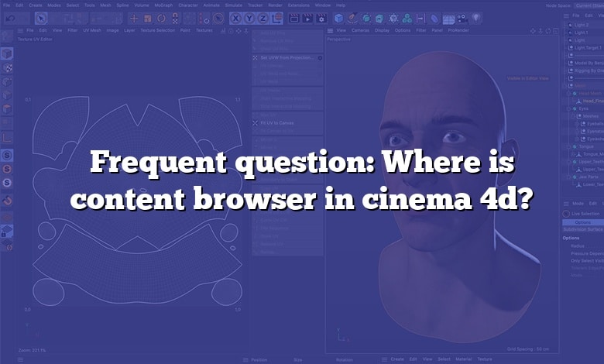Image resolution: width=604 pixels, height=364 pixels.
Task: Click Render to Picture Viewer icon
Action: [307, 18]
